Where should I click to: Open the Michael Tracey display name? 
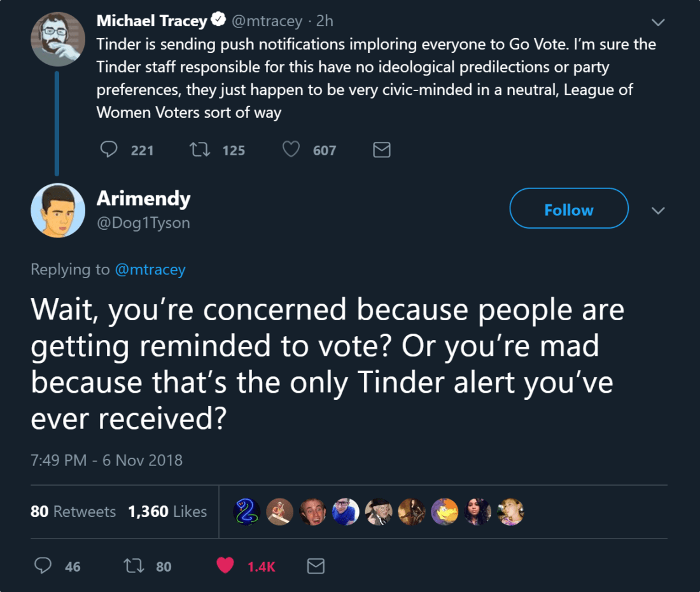[151, 21]
